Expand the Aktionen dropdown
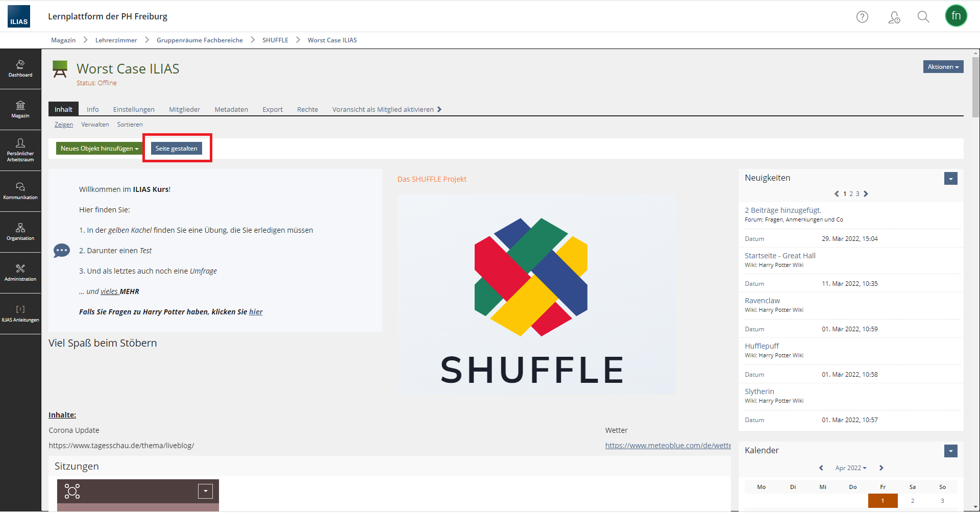This screenshot has width=980, height=514. click(x=943, y=67)
